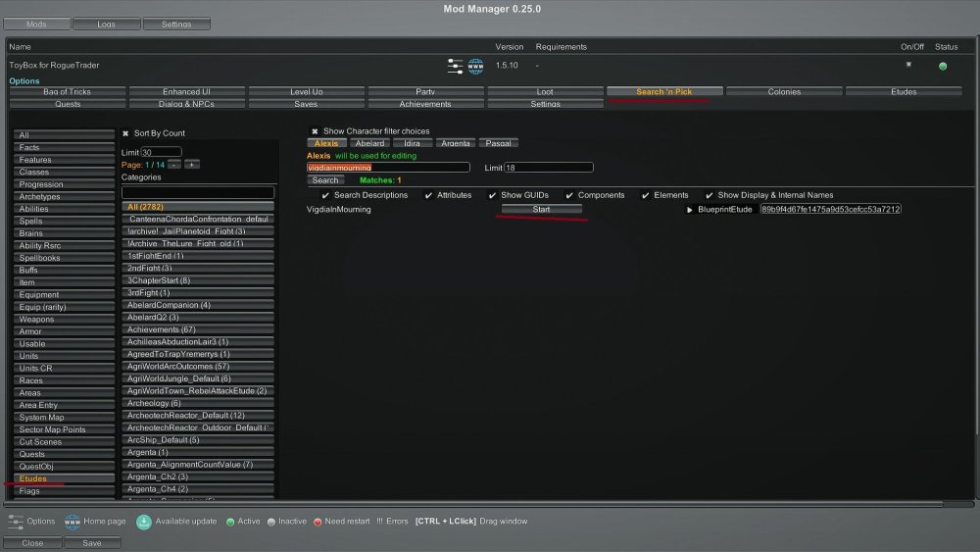The image size is (980, 552).
Task: Toggle ToyBox On/Off checkbox
Action: [x=908, y=65]
